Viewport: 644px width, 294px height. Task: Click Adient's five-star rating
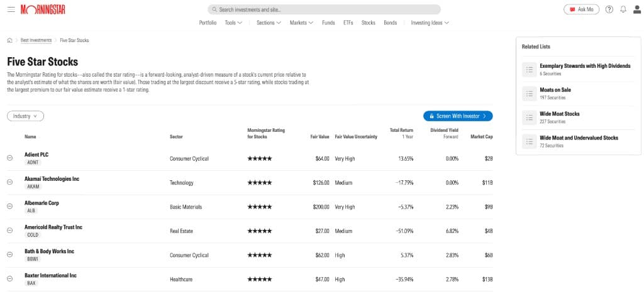click(x=260, y=158)
